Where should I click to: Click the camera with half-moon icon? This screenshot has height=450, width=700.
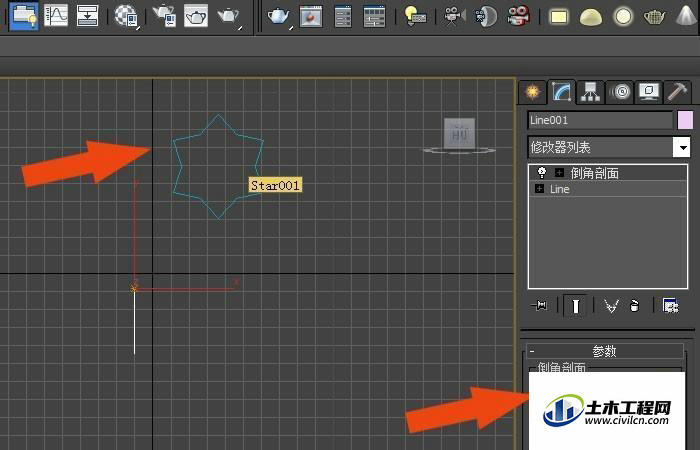[486, 17]
